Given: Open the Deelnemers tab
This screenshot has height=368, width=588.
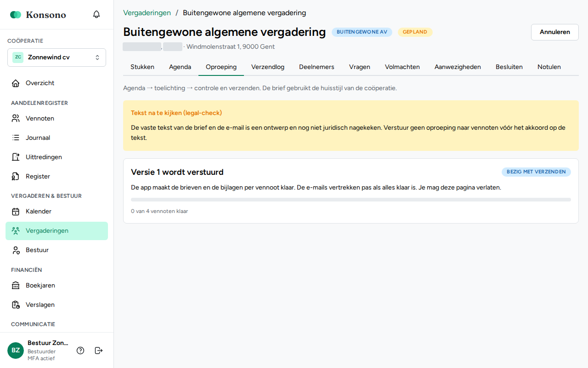Looking at the screenshot, I should coord(317,67).
